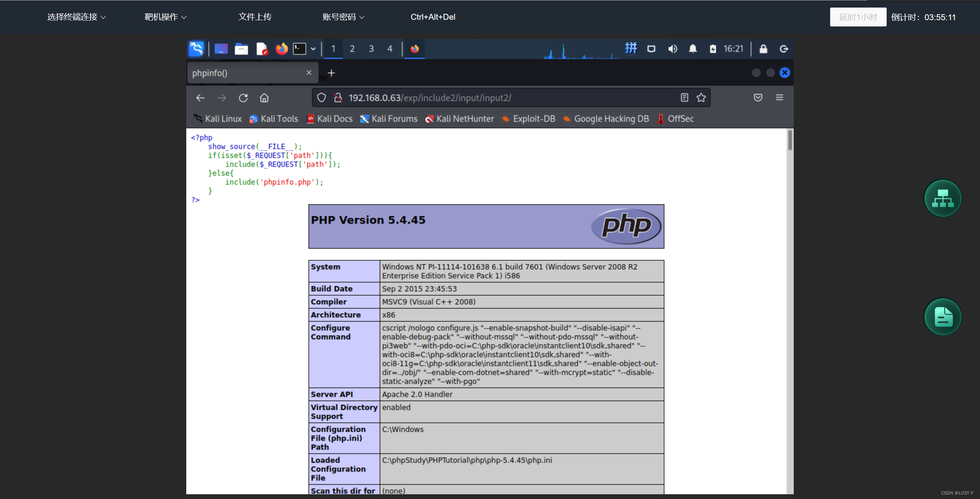The image size is (980, 499).
Task: Click the logout icon in the panel
Action: click(784, 49)
